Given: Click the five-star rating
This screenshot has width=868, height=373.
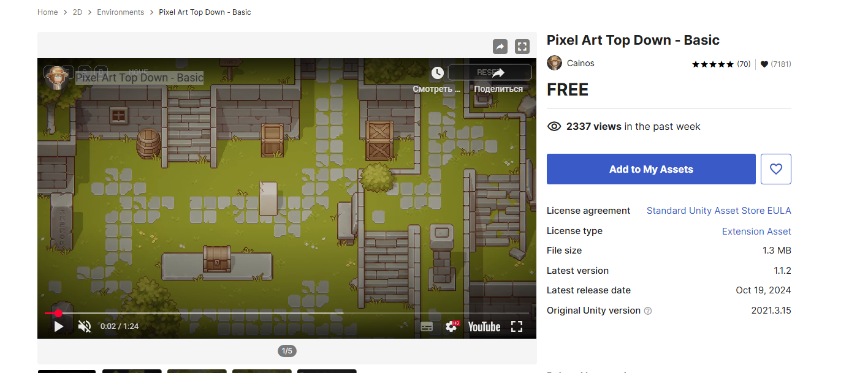Looking at the screenshot, I should tap(712, 64).
